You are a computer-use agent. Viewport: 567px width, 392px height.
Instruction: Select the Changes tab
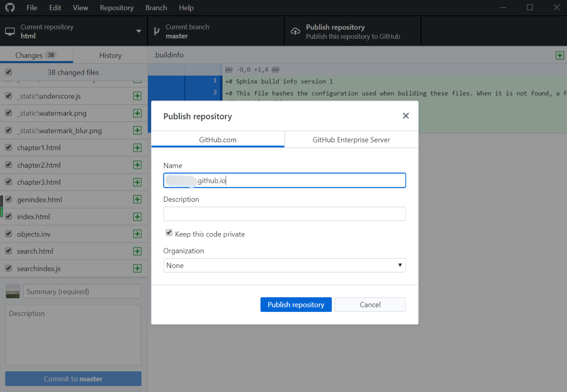36,55
